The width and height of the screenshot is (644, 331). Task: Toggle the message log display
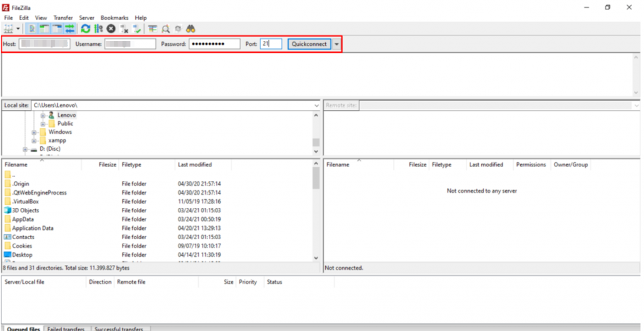pyautogui.click(x=31, y=29)
